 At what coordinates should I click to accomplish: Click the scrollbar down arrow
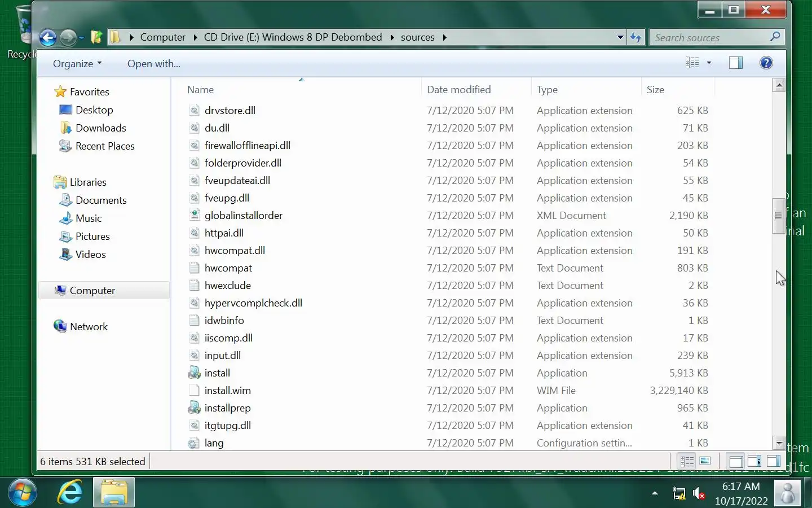(x=779, y=443)
